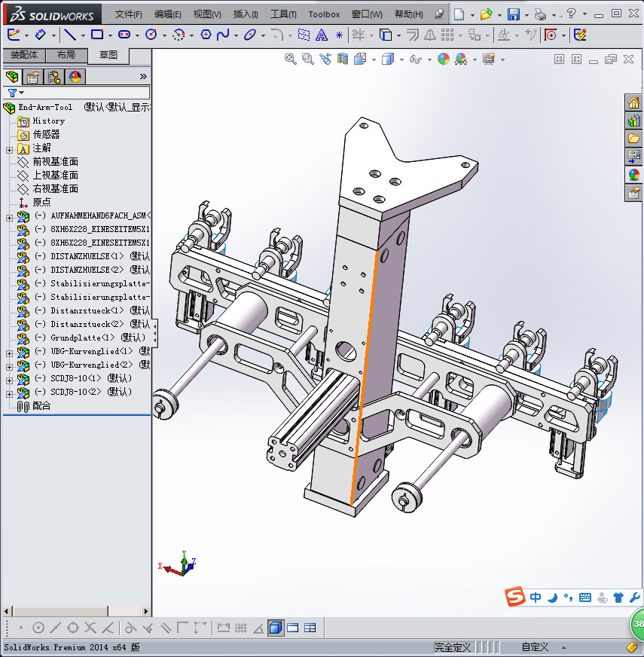
Task: Open the Hide/Show Items dropdown arrow
Action: coord(429,60)
